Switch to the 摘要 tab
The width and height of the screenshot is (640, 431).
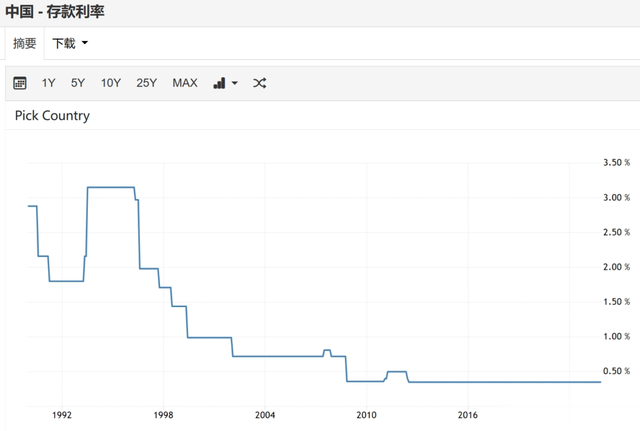(x=24, y=43)
